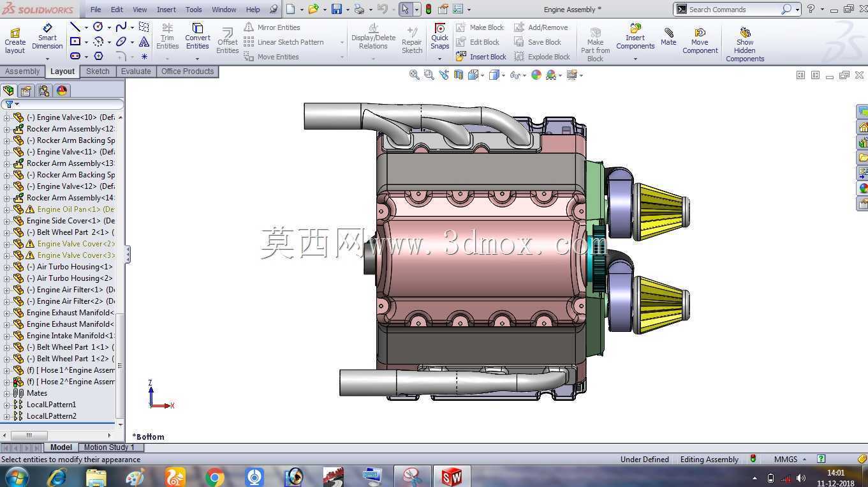Open the Tools menu
This screenshot has width=868, height=487.
[x=194, y=10]
